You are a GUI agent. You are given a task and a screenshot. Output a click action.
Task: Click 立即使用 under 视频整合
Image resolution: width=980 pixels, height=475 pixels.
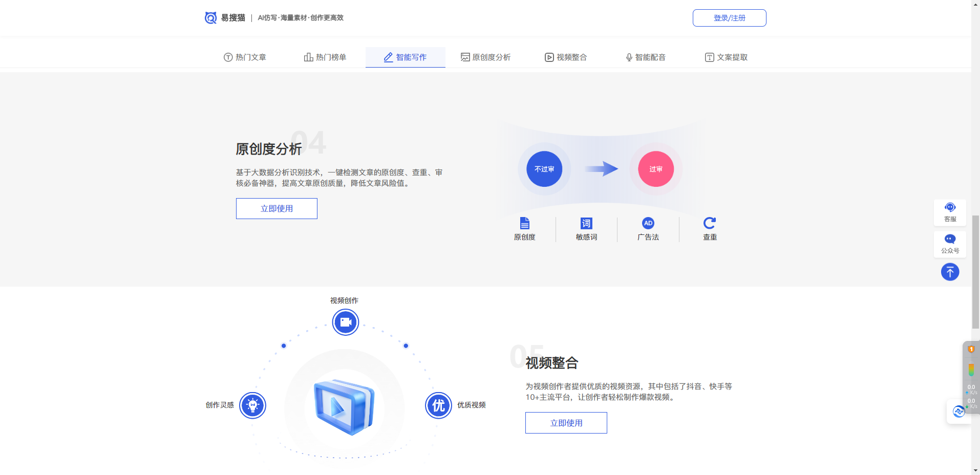(566, 423)
